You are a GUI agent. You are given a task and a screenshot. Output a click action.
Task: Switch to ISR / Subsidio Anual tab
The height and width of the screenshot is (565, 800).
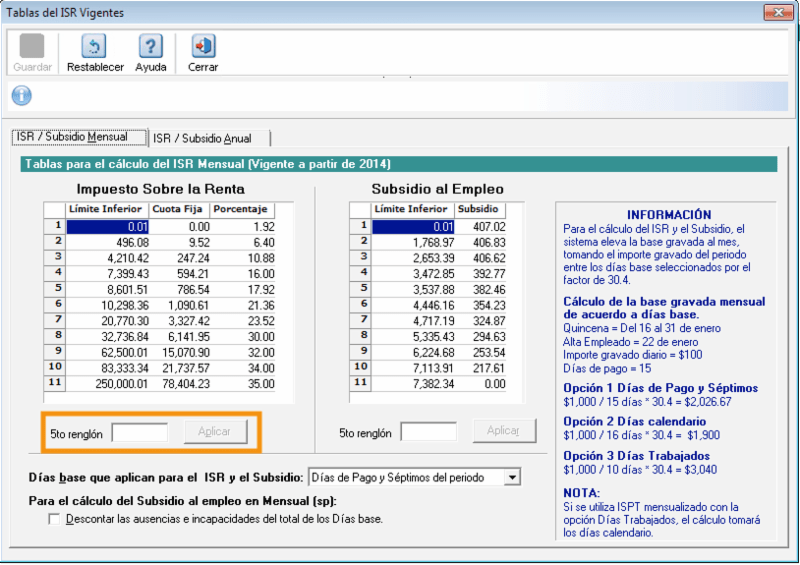coord(208,138)
